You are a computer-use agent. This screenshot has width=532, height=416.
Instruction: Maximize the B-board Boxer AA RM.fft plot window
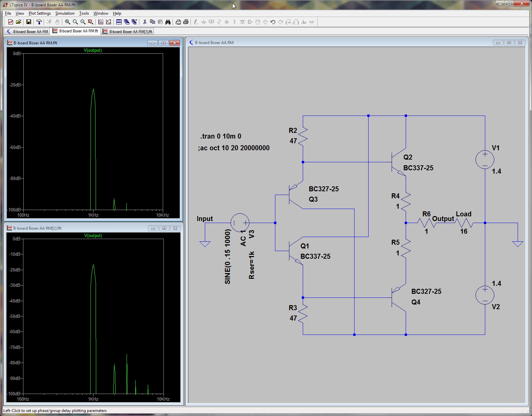(x=163, y=43)
